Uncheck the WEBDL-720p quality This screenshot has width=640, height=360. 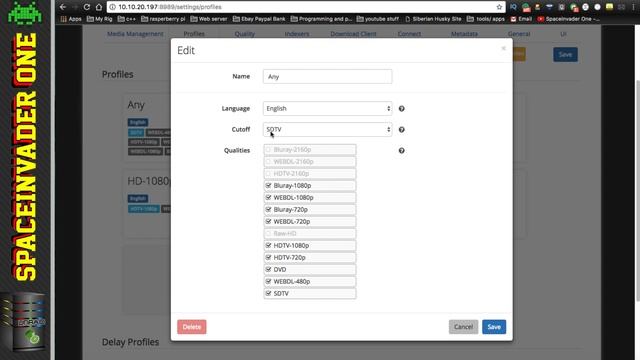[x=268, y=221]
